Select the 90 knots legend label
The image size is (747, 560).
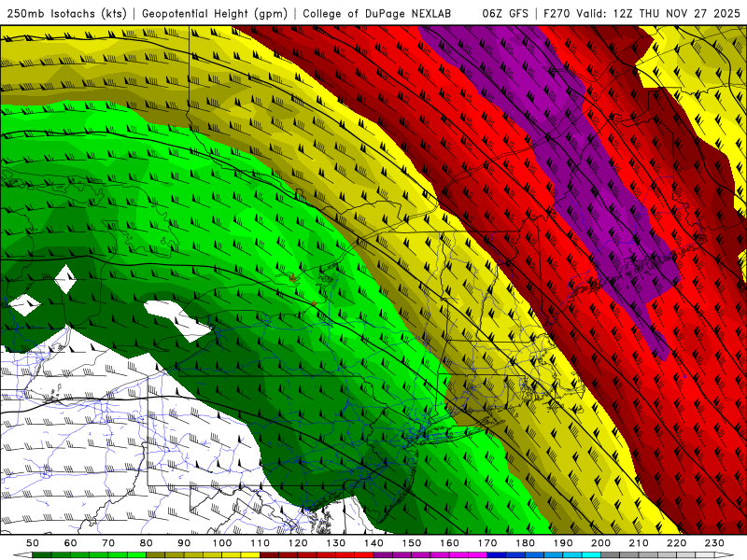pos(184,543)
